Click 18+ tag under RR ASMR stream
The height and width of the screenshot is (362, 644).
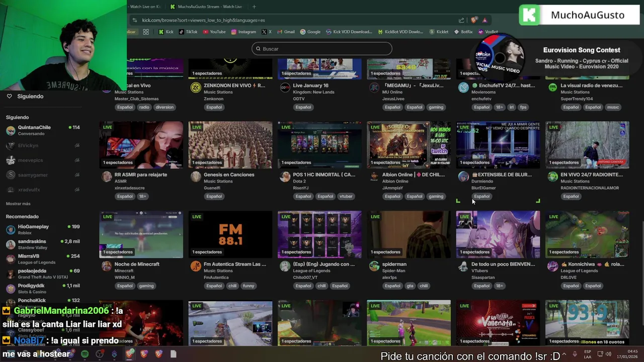coord(142,196)
